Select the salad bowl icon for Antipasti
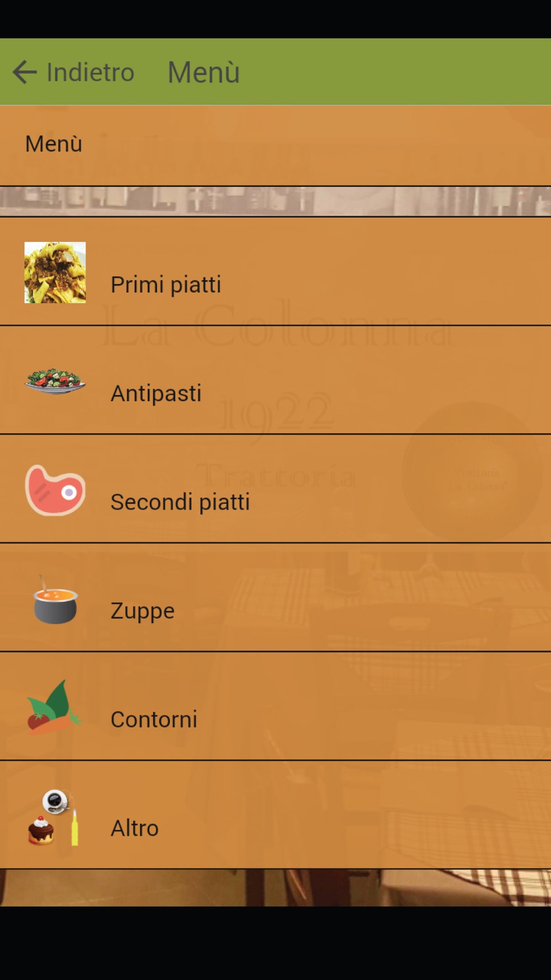Screen dimensions: 551x980 point(55,381)
